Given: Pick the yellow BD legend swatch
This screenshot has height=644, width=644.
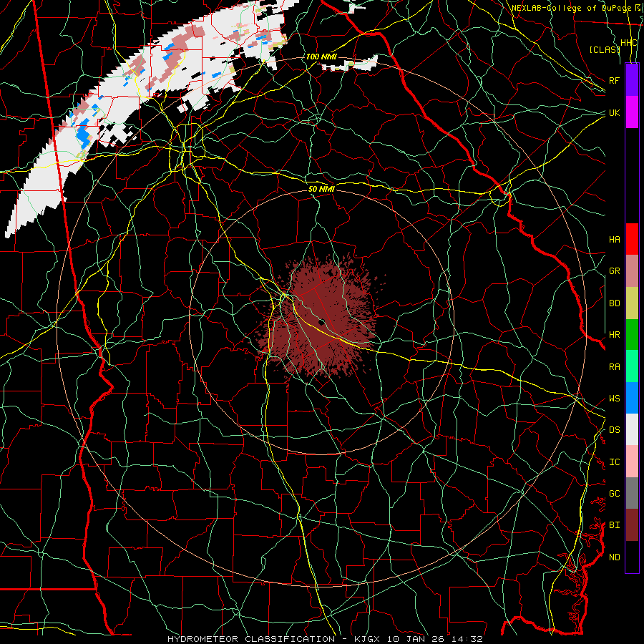Looking at the screenshot, I should click(632, 303).
